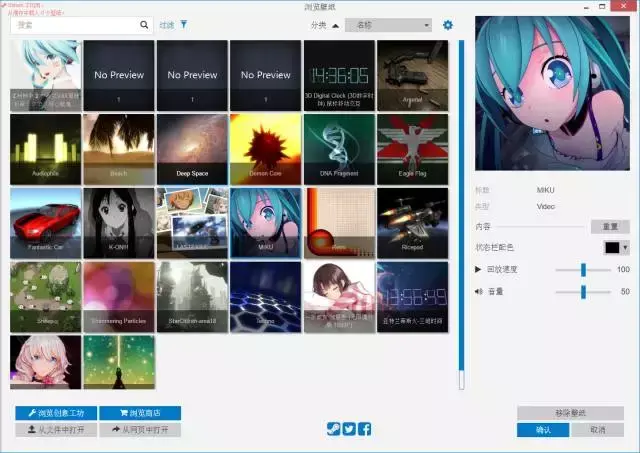Screen dimensions: 640x453
Task: Open settings with the gear icon
Action: (448, 25)
